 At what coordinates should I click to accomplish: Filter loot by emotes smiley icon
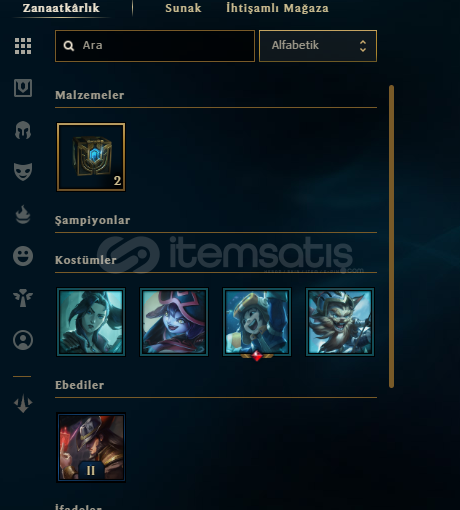click(x=23, y=256)
